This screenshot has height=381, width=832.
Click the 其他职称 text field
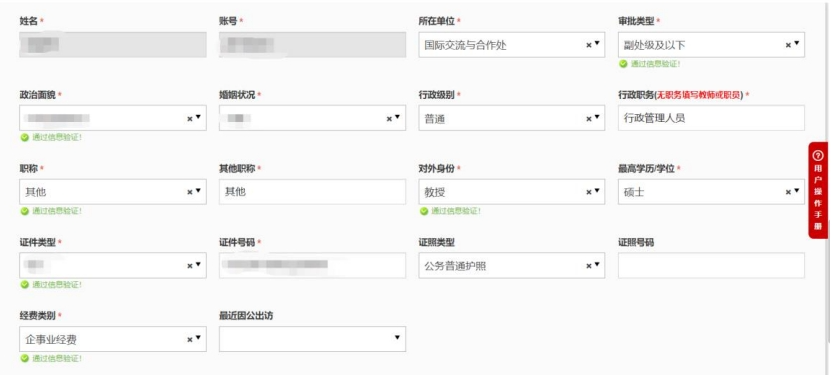coord(313,192)
